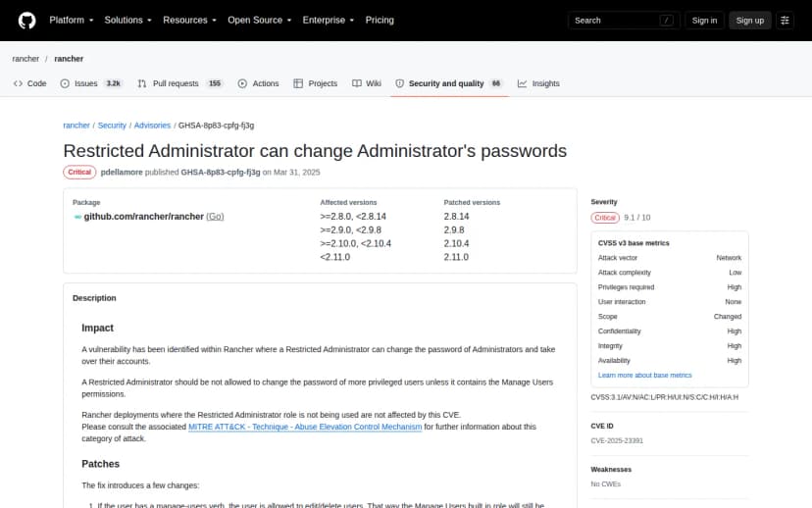Open the Insights tab
The width and height of the screenshot is (812, 508).
[538, 83]
